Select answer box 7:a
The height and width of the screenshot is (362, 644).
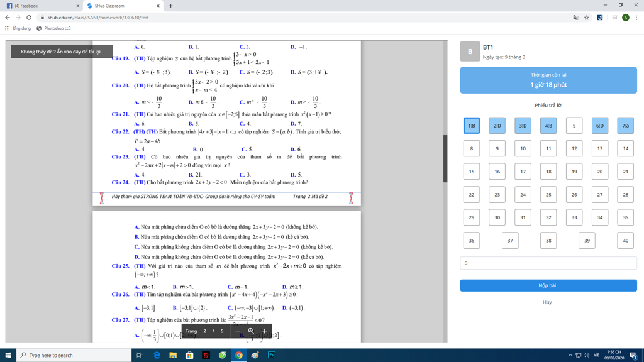[626, 126]
